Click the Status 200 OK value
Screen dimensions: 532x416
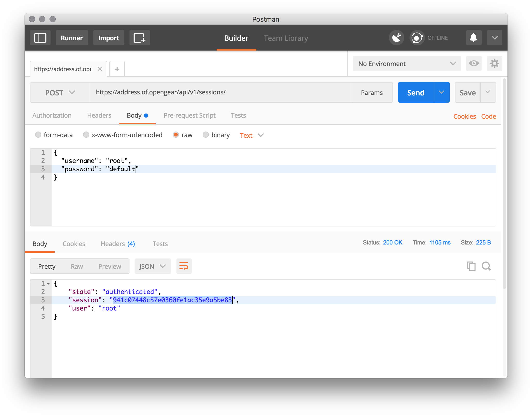392,242
